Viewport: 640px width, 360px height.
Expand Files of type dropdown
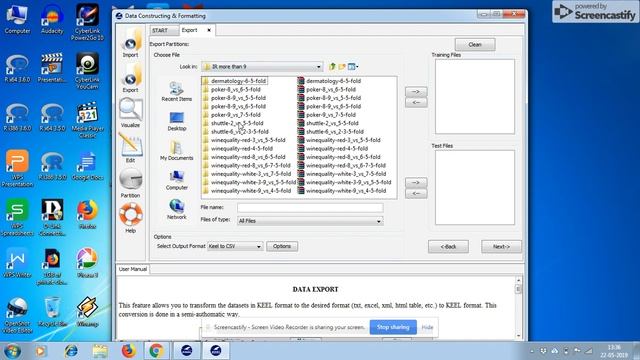(378, 221)
